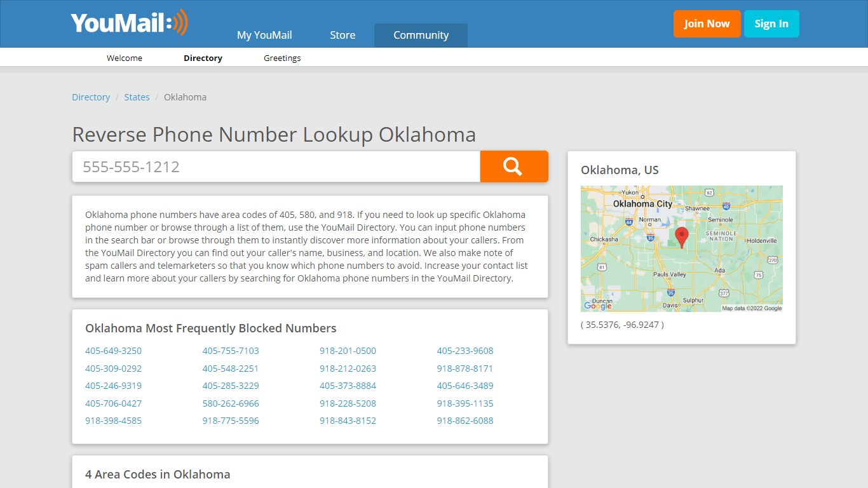The height and width of the screenshot is (488, 868).
Task: Open the Oklahoma map thumbnail
Action: (681, 248)
